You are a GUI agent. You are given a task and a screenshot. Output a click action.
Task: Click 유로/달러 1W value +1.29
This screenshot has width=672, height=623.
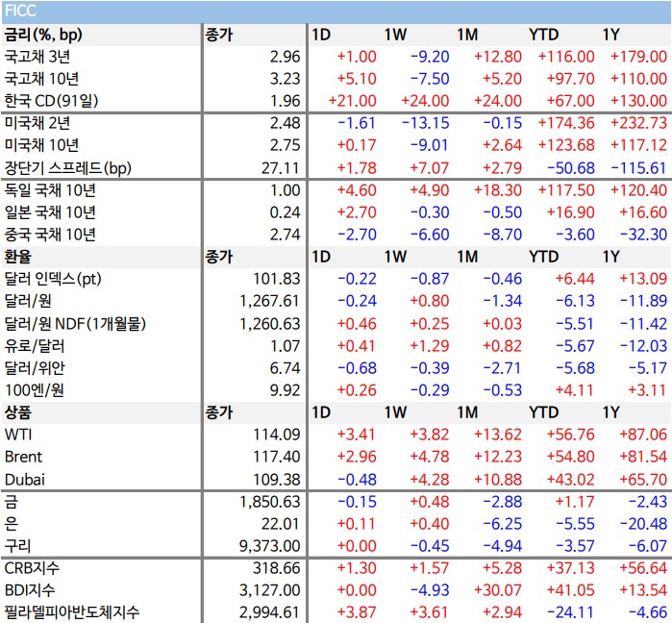coord(430,346)
